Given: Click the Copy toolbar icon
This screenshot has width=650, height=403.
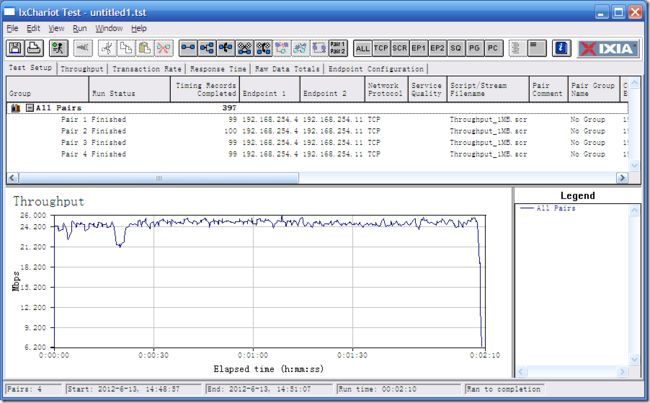Looking at the screenshot, I should pos(126,48).
